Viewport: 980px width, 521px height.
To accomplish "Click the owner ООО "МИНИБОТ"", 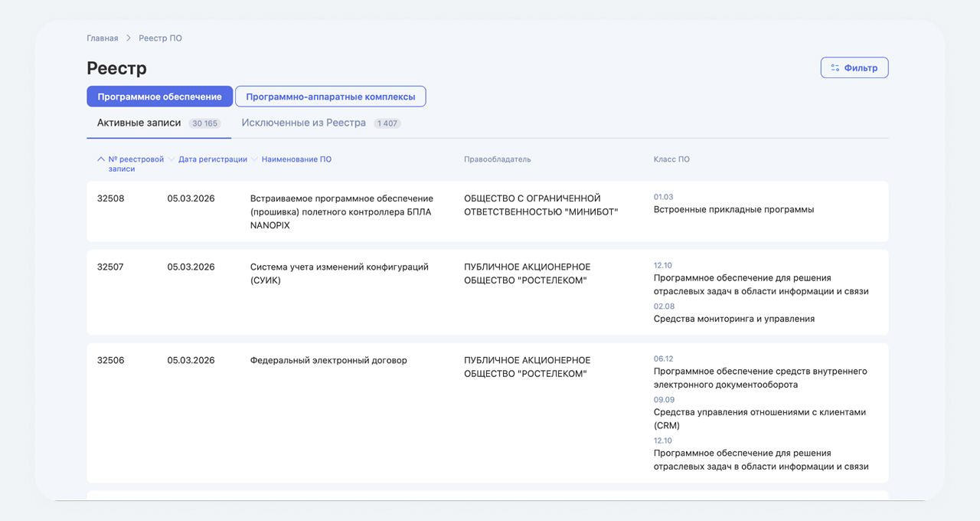I will 541,205.
